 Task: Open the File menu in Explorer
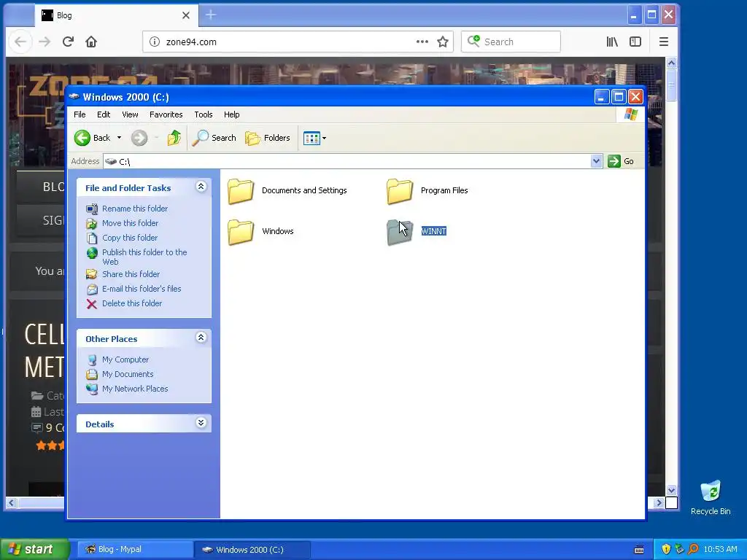pyautogui.click(x=80, y=114)
